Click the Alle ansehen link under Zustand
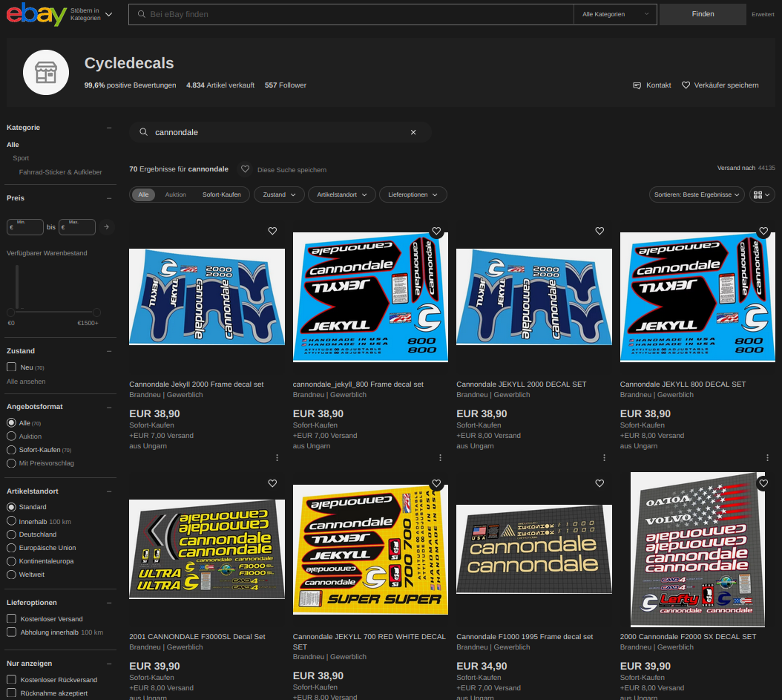This screenshot has height=700, width=782. (x=26, y=382)
